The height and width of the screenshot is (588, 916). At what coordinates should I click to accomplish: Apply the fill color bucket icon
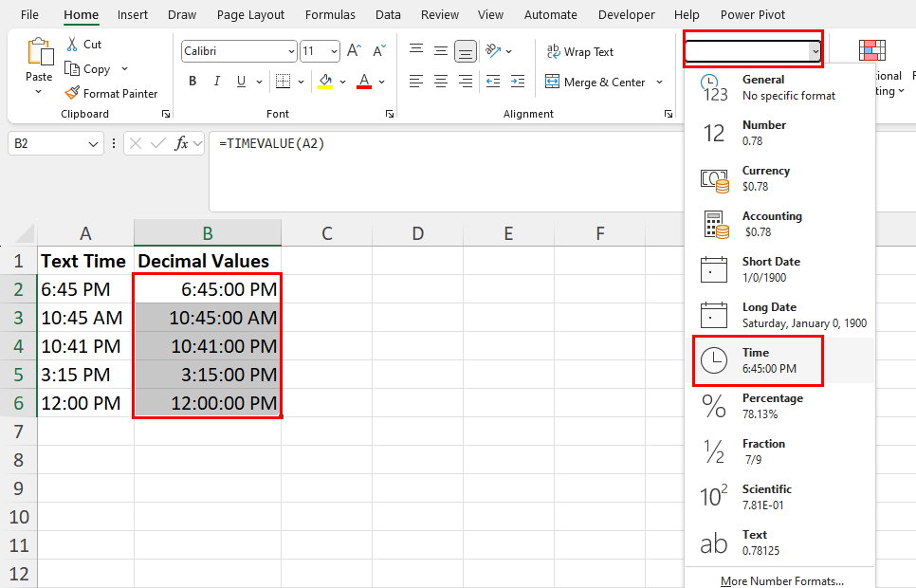coord(325,82)
